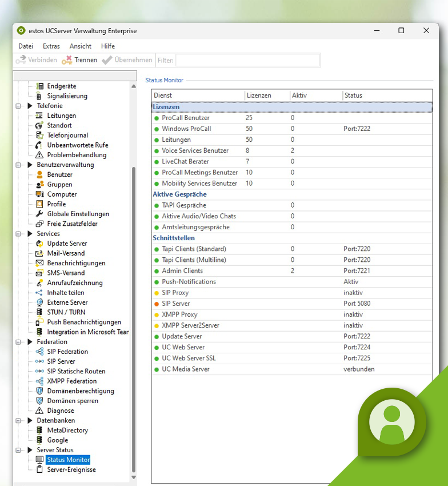Image resolution: width=448 pixels, height=486 pixels.
Task: Click the Benutzer icon in the tree
Action: 39,174
